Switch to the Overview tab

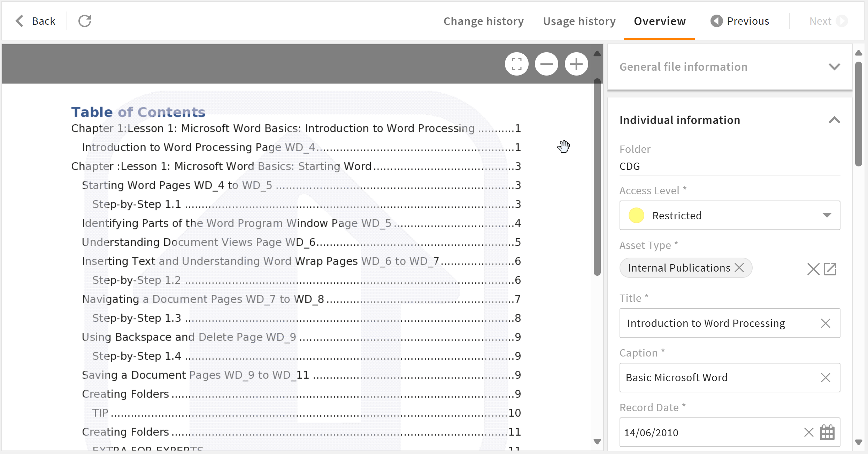(660, 21)
